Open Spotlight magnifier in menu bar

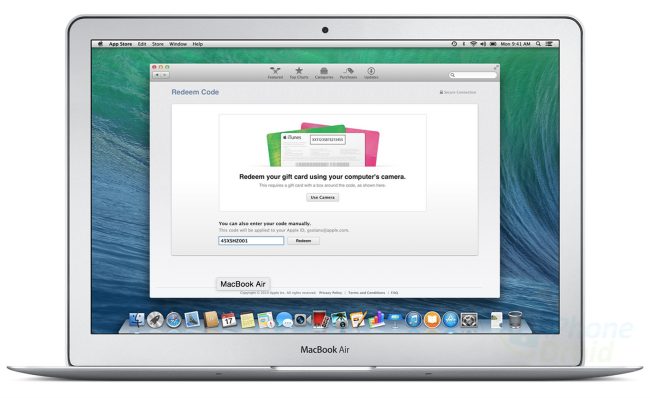tap(538, 44)
